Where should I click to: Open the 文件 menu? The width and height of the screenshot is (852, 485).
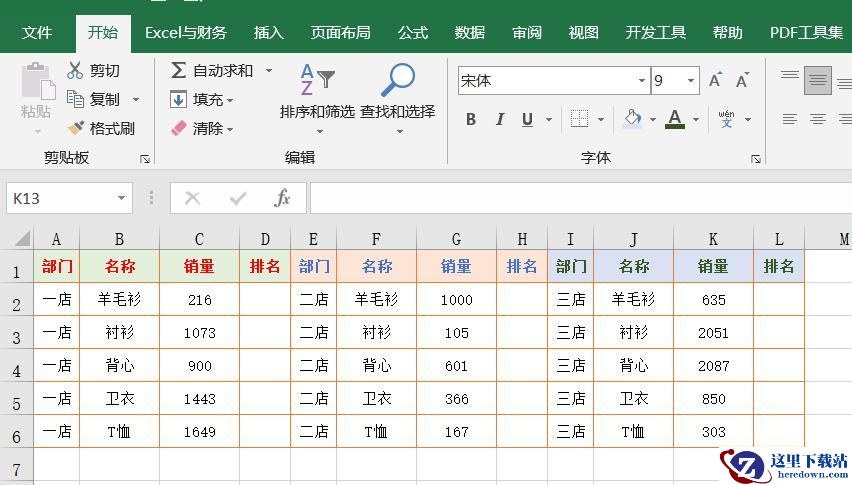(37, 33)
